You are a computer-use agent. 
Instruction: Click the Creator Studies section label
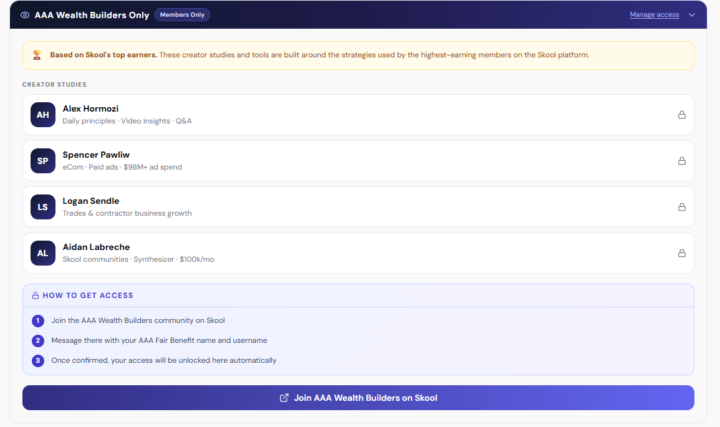click(x=54, y=84)
